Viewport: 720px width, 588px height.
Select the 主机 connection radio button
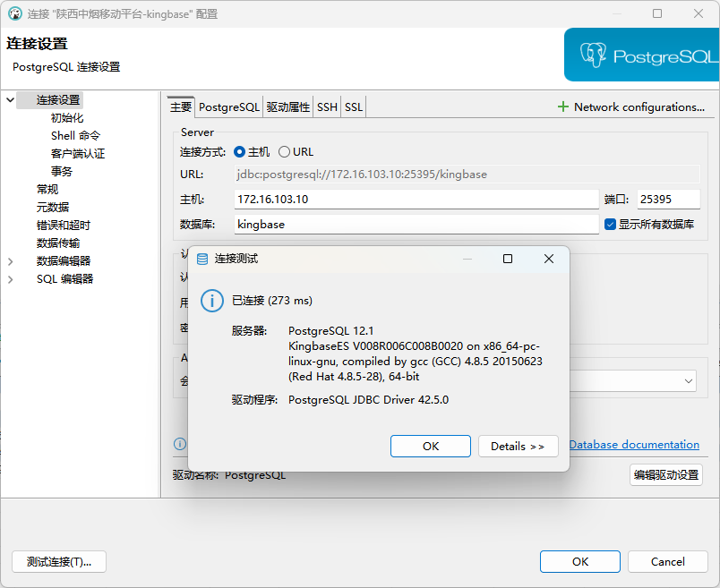pyautogui.click(x=239, y=152)
